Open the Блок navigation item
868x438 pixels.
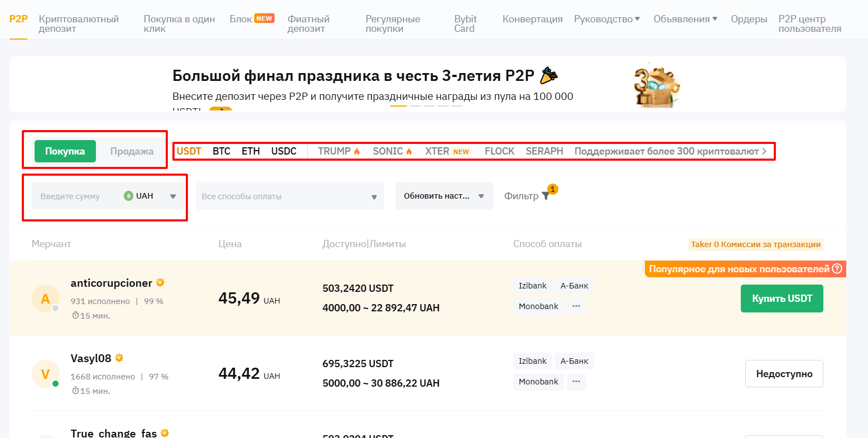(x=241, y=19)
